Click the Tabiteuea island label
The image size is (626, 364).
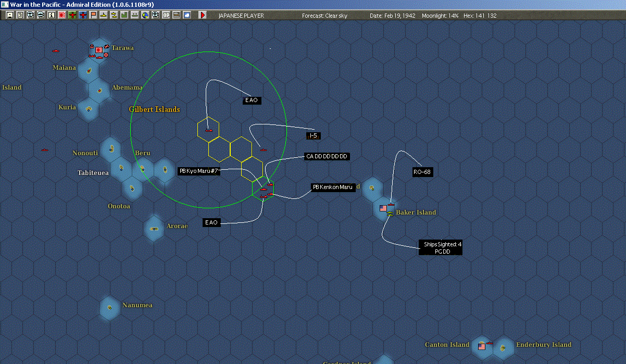(x=93, y=173)
